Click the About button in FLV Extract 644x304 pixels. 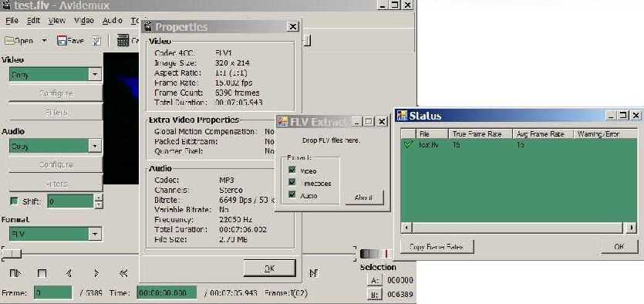(x=363, y=198)
